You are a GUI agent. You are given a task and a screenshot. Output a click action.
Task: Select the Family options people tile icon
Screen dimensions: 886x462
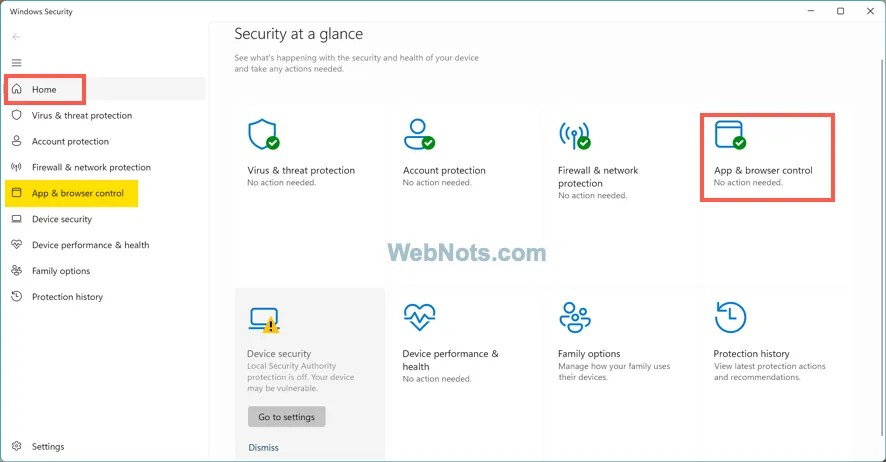575,317
